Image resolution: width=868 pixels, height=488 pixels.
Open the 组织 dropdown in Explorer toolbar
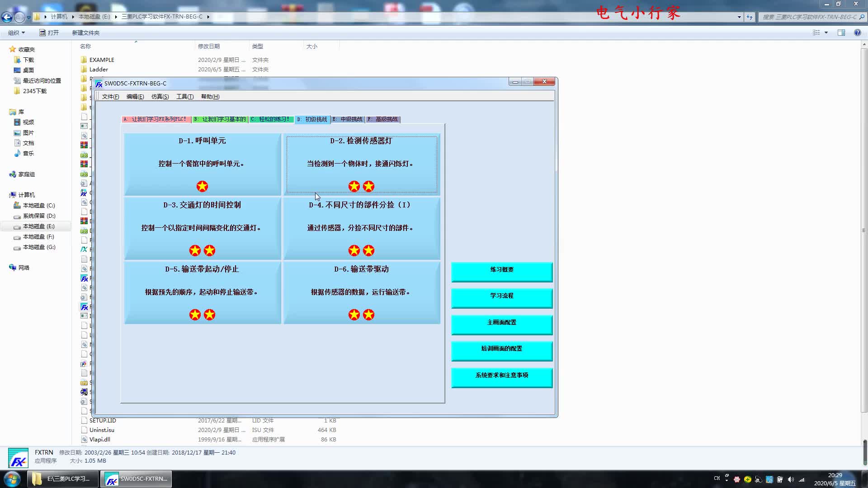17,33
